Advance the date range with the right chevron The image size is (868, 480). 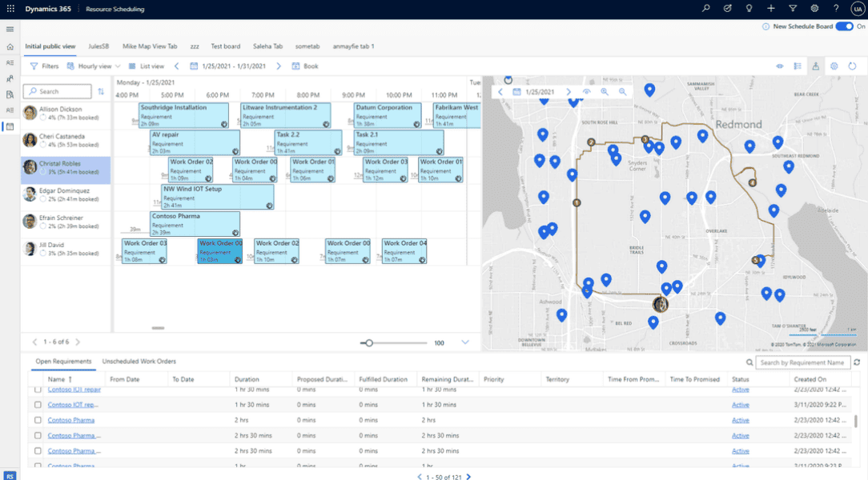click(278, 66)
